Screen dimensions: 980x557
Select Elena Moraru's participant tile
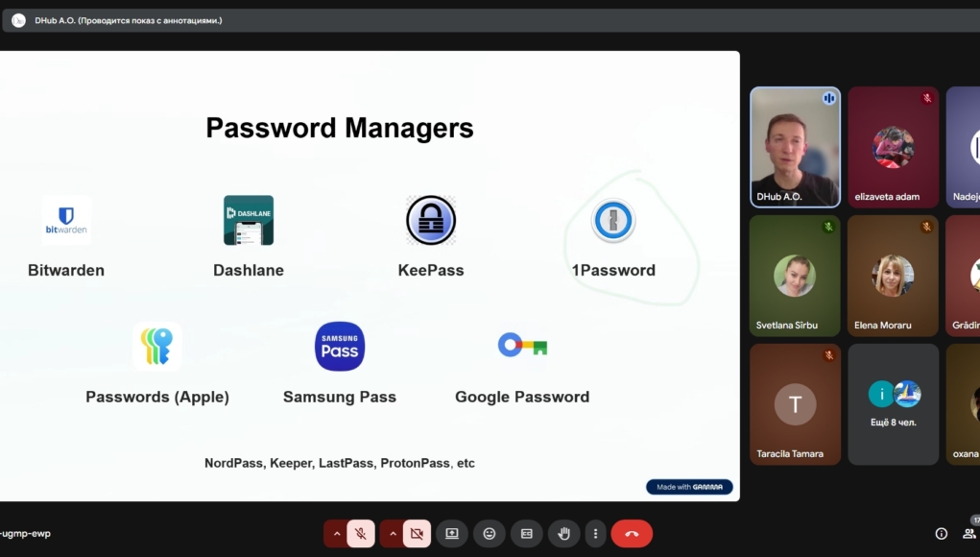(893, 276)
